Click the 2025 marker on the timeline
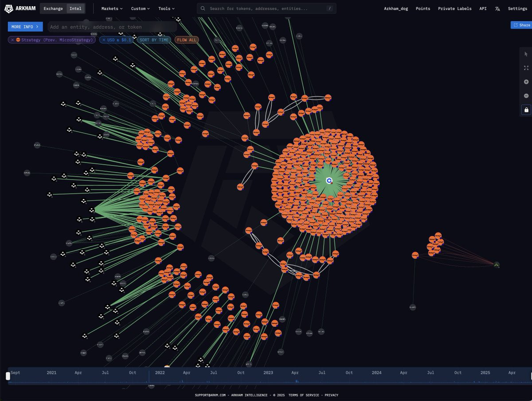This screenshot has width=532, height=401. click(485, 373)
